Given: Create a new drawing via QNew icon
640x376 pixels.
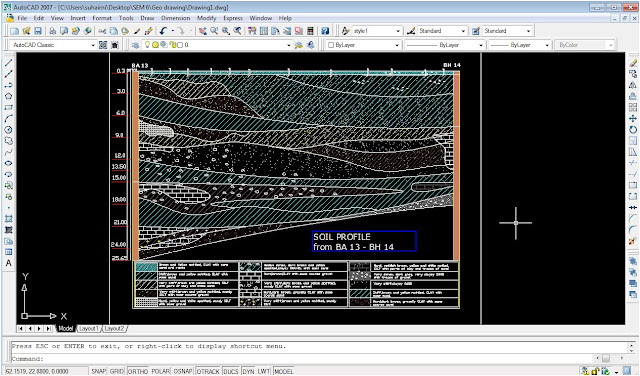Looking at the screenshot, I should click(x=15, y=31).
